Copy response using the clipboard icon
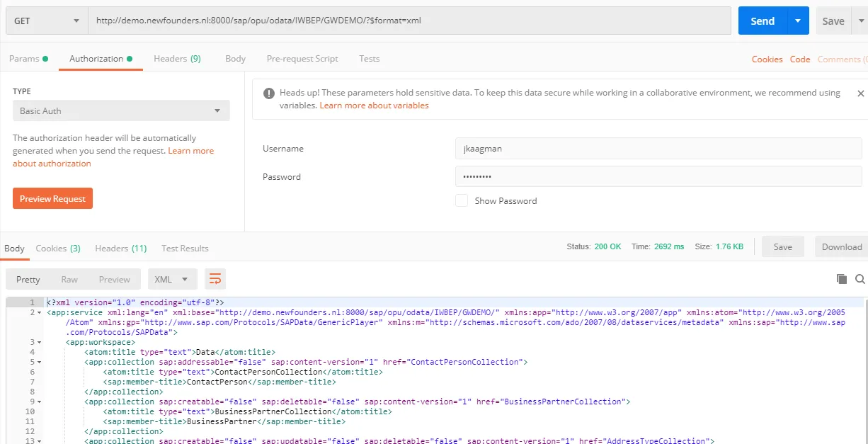Screen dimensions: 868x444 pos(842,279)
